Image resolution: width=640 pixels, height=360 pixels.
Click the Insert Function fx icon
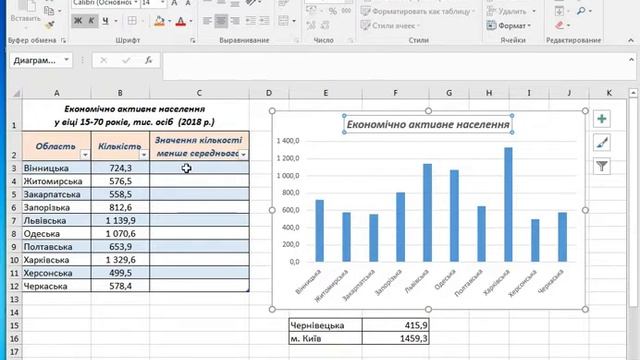[x=149, y=60]
